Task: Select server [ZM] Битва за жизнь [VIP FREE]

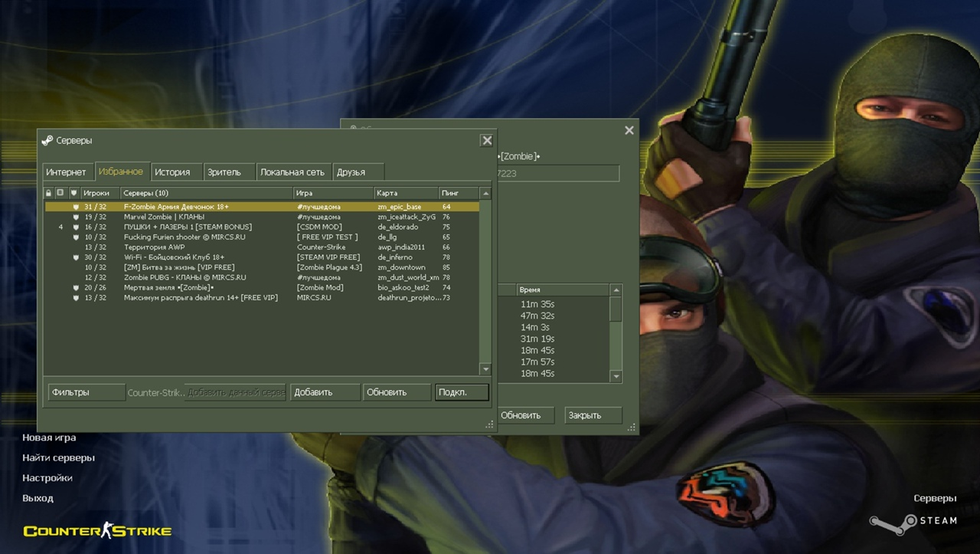Action: tap(262, 267)
